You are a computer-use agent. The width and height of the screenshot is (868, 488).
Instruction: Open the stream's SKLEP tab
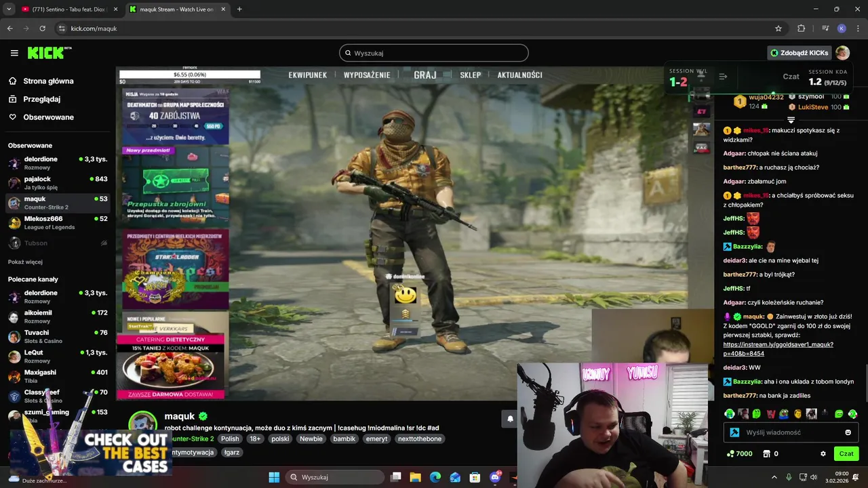pos(471,75)
